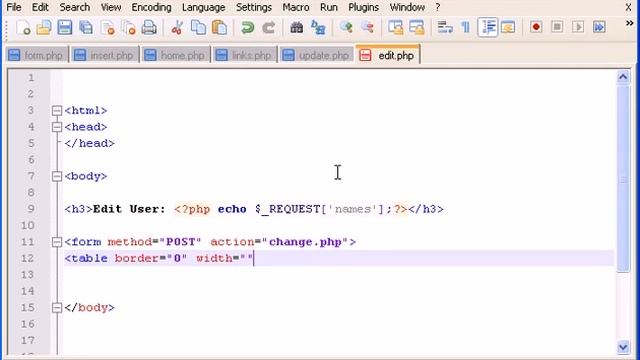Click the scrollbar up arrow

tap(623, 77)
